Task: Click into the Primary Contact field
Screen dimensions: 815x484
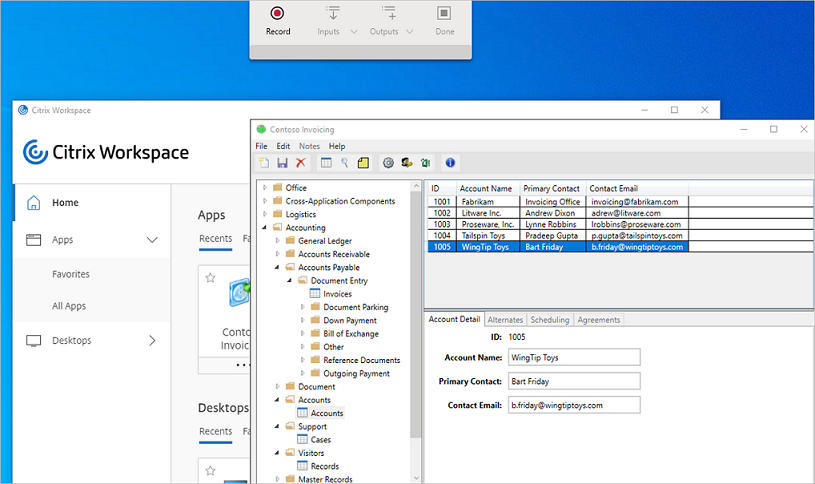Action: [x=574, y=381]
